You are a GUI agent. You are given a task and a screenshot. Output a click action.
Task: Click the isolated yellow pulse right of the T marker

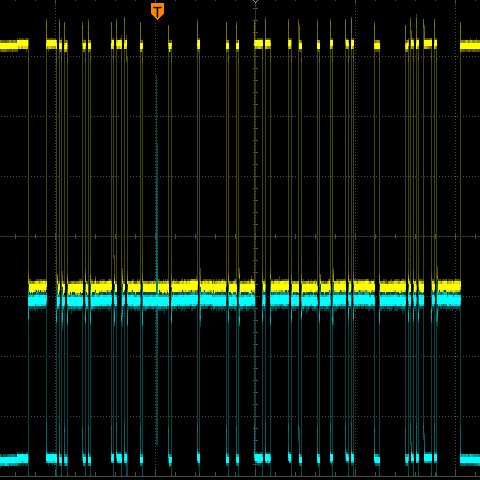[170, 45]
